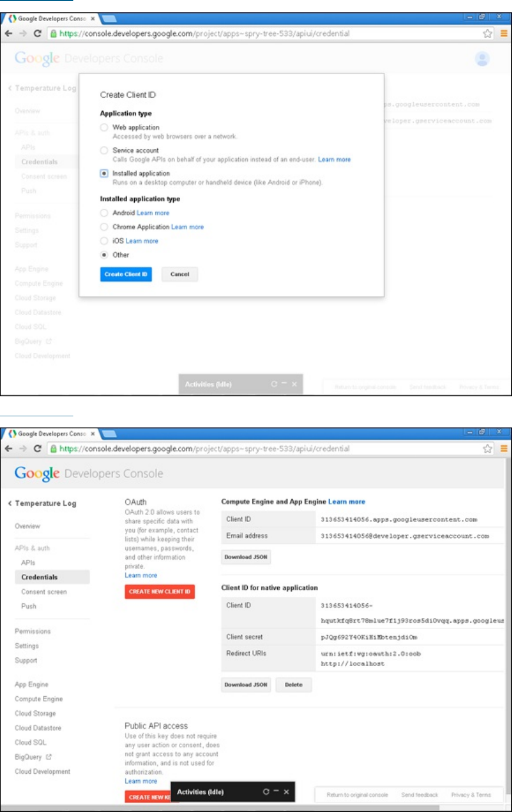Open Learn more link next to iOS

(142, 241)
